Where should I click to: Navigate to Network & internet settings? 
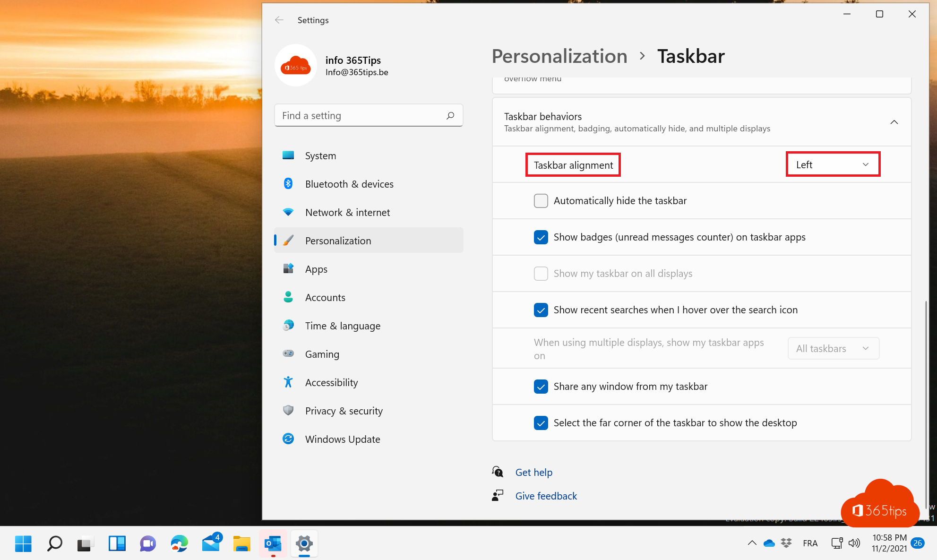coord(348,212)
